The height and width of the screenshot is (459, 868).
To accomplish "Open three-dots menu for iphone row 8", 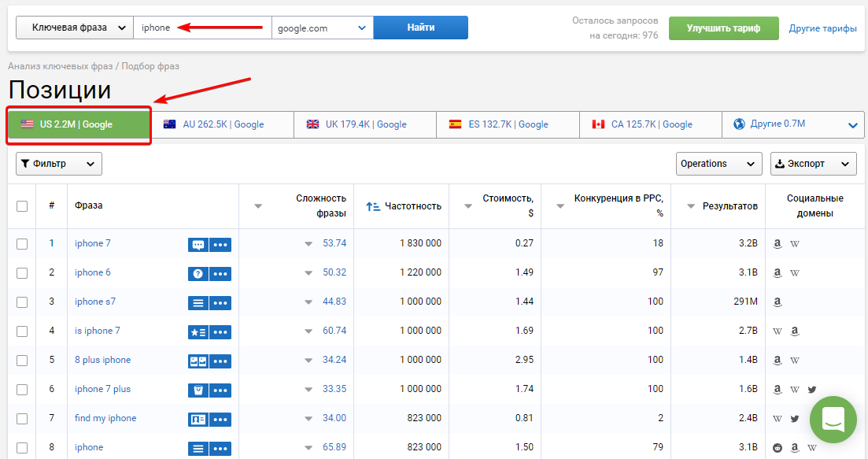I will pyautogui.click(x=220, y=449).
